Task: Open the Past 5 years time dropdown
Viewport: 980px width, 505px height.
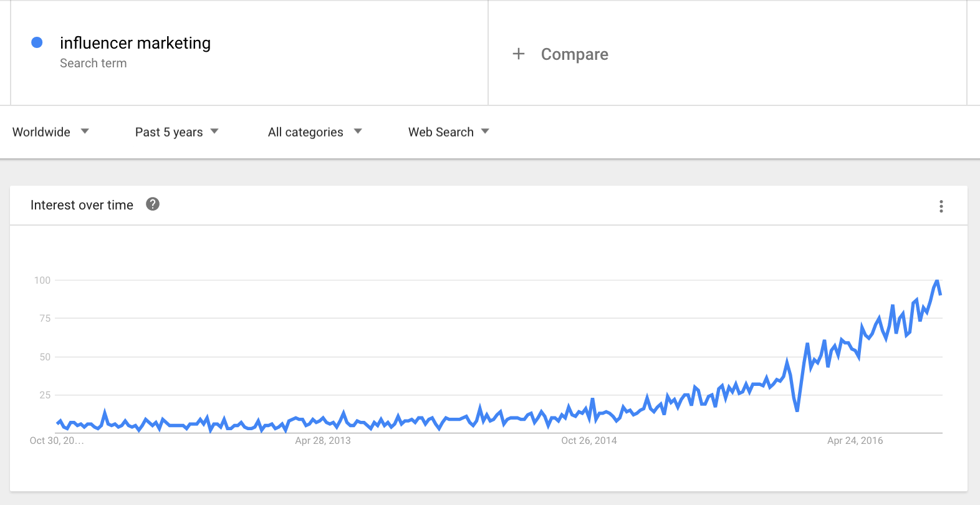Action: pos(176,132)
